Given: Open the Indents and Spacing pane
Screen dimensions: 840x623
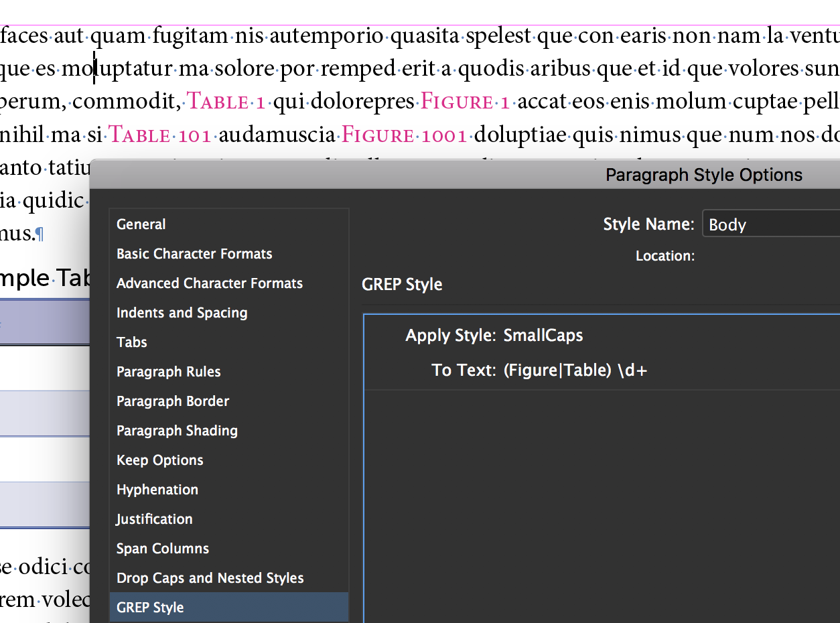Looking at the screenshot, I should coord(182,312).
